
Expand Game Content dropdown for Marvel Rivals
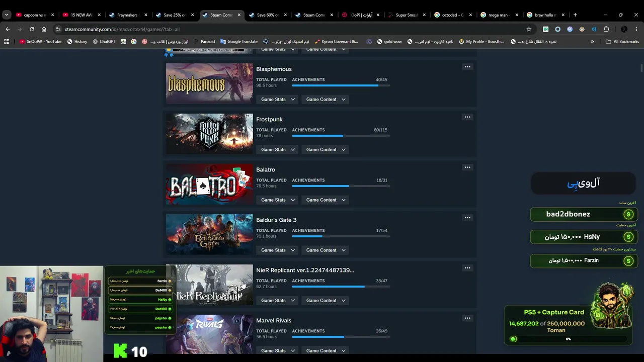click(326, 351)
